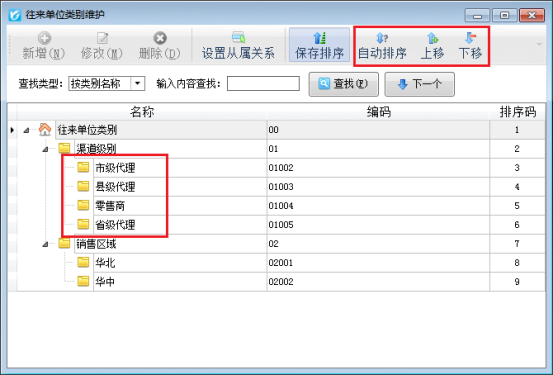The image size is (553, 375).
Task: Click the 自动排序 auto sort icon
Action: pyautogui.click(x=382, y=38)
